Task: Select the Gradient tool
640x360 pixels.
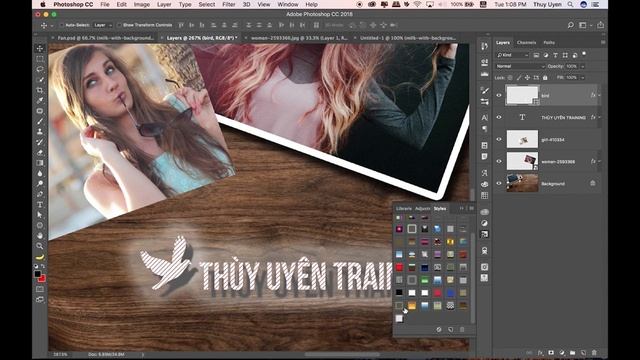Action: coord(40,163)
